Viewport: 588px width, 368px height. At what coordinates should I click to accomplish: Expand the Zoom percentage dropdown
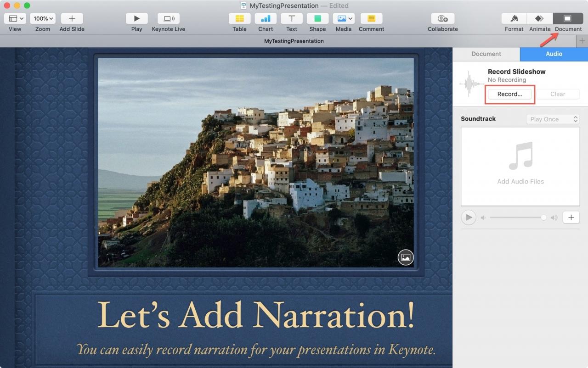coord(43,19)
